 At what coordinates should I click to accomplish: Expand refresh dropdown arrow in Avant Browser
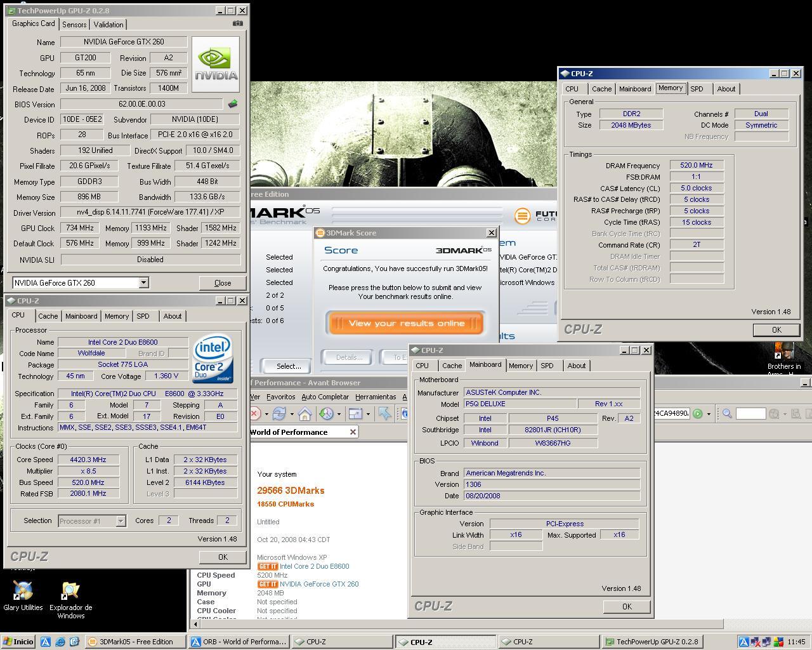(x=291, y=414)
